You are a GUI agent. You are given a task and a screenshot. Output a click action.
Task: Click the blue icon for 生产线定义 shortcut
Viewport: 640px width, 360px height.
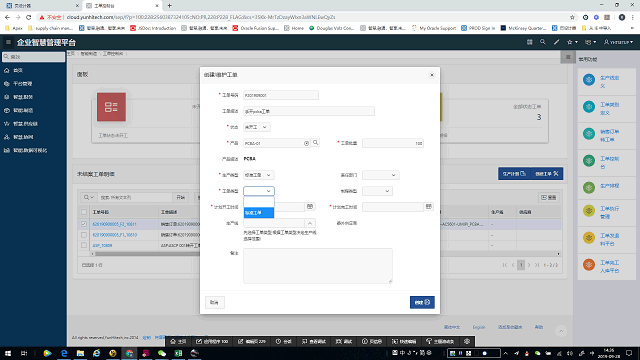click(589, 80)
